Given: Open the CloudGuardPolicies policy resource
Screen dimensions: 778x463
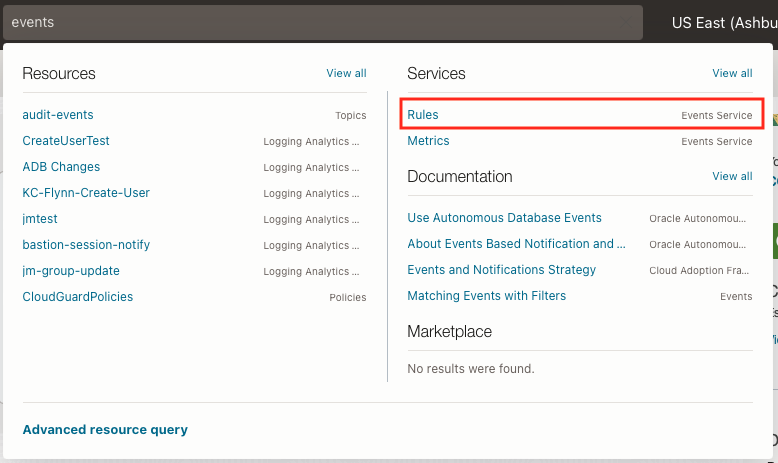Looking at the screenshot, I should pyautogui.click(x=77, y=297).
